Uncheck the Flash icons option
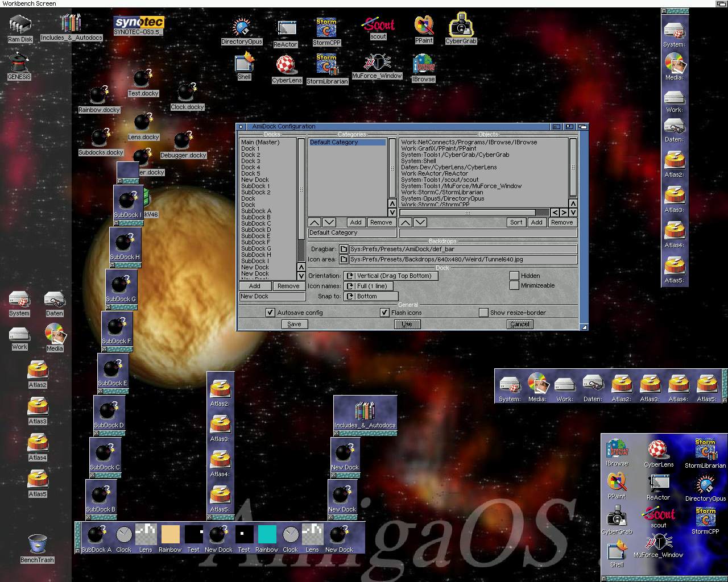Viewport: 728px width, 582px height. 384,313
